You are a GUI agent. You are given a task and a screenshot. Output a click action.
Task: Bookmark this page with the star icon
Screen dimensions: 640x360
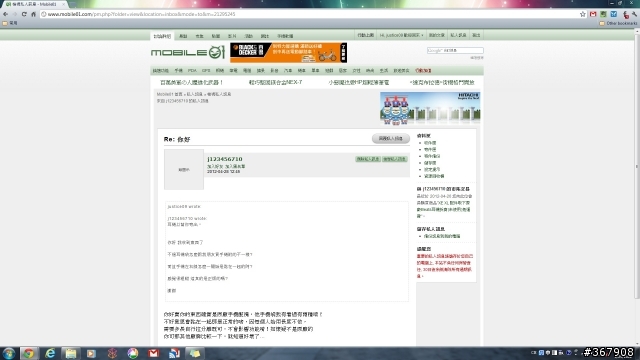coord(582,14)
